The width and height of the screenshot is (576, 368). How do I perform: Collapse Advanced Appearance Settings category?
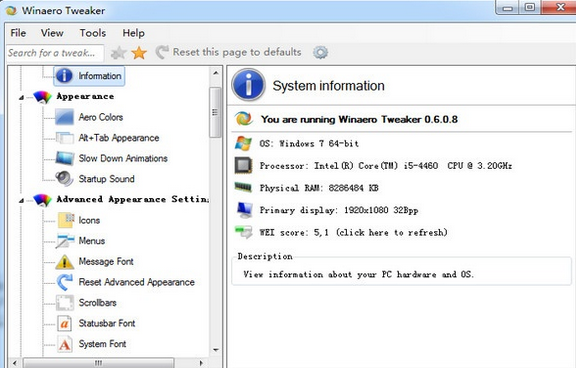(x=21, y=200)
